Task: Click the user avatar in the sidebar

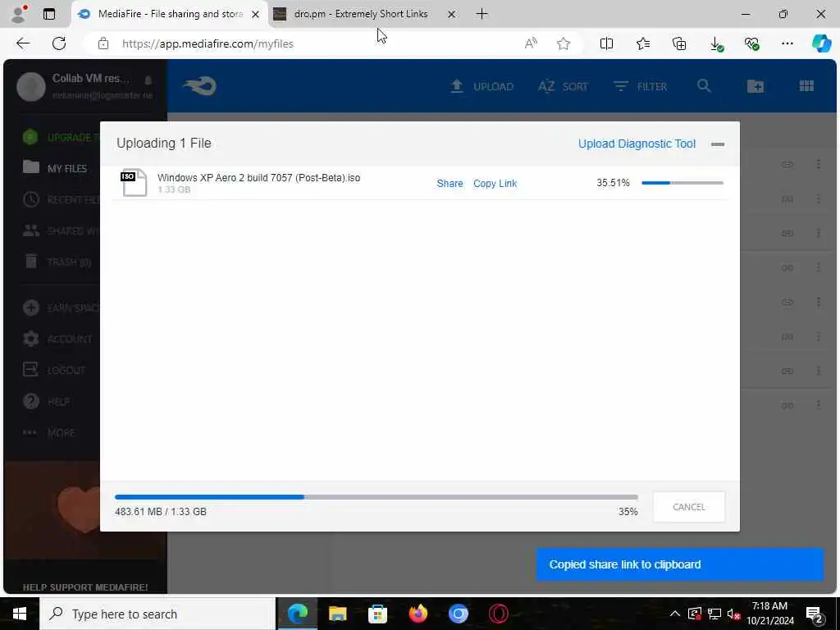Action: (x=31, y=86)
